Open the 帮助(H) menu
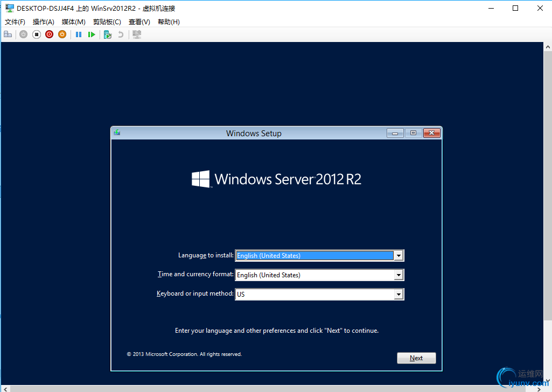 click(x=169, y=22)
